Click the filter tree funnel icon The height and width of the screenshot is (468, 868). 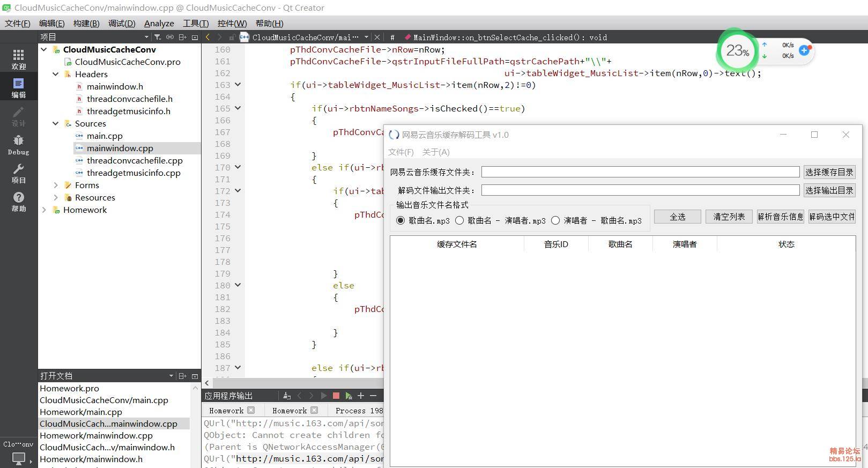click(x=158, y=37)
